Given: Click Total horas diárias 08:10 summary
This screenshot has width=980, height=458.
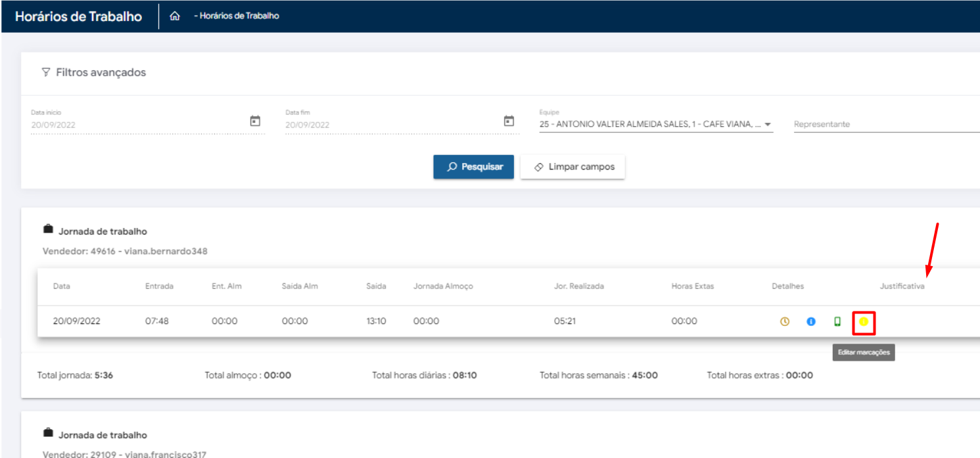Looking at the screenshot, I should point(425,375).
